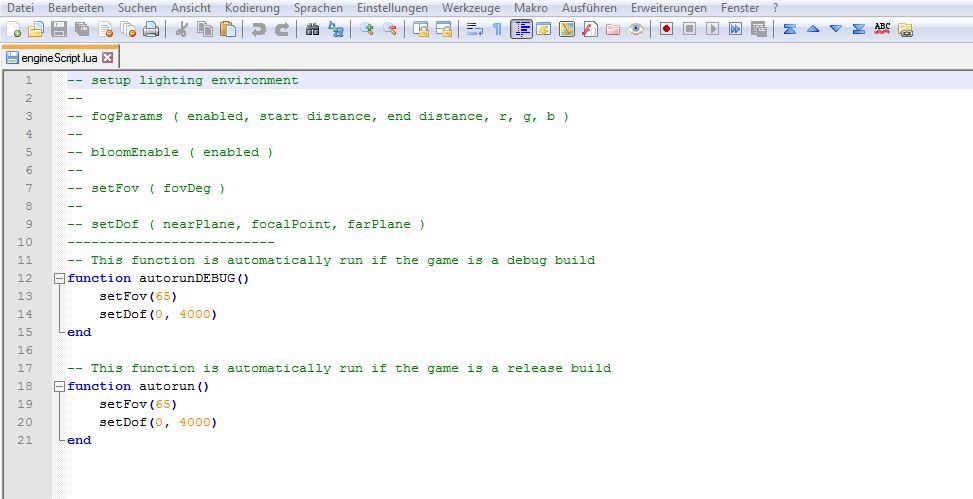973x499 pixels.
Task: Print the document with the printer icon
Action: (x=151, y=29)
